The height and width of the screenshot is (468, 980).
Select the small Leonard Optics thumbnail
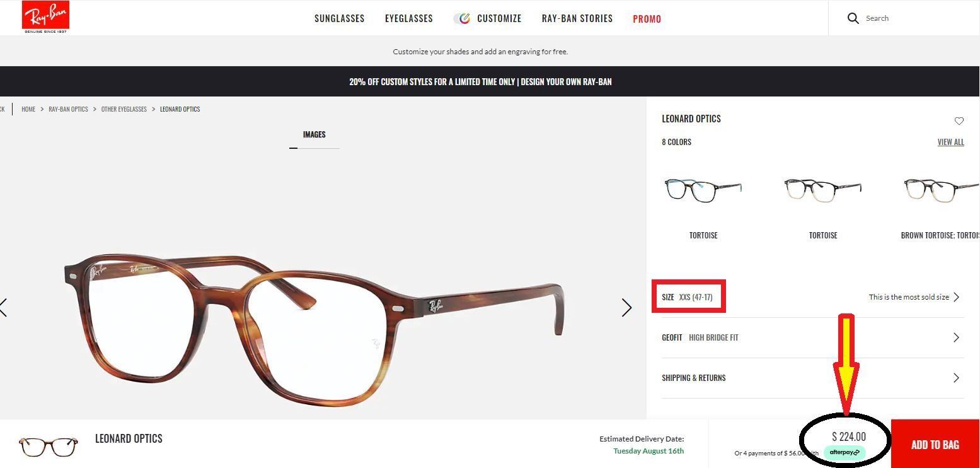tap(48, 447)
